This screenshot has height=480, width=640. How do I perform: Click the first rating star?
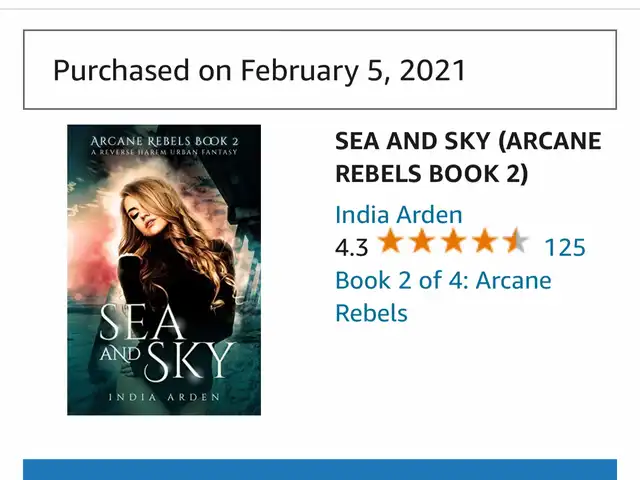pyautogui.click(x=392, y=244)
